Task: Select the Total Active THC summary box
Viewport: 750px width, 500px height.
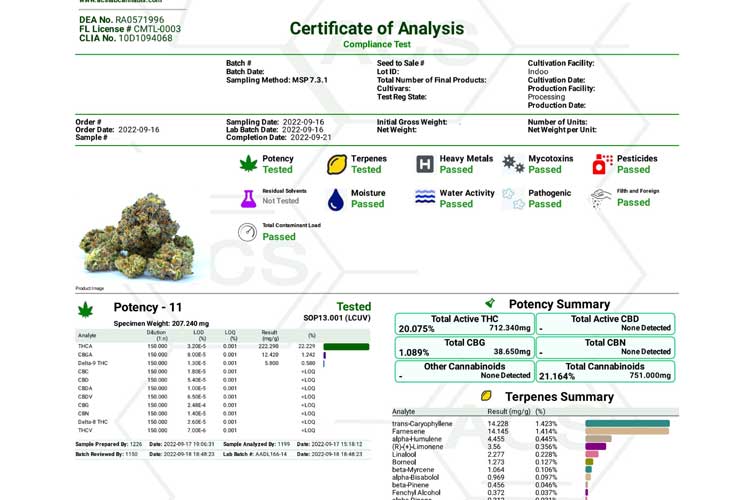Action: click(465, 323)
